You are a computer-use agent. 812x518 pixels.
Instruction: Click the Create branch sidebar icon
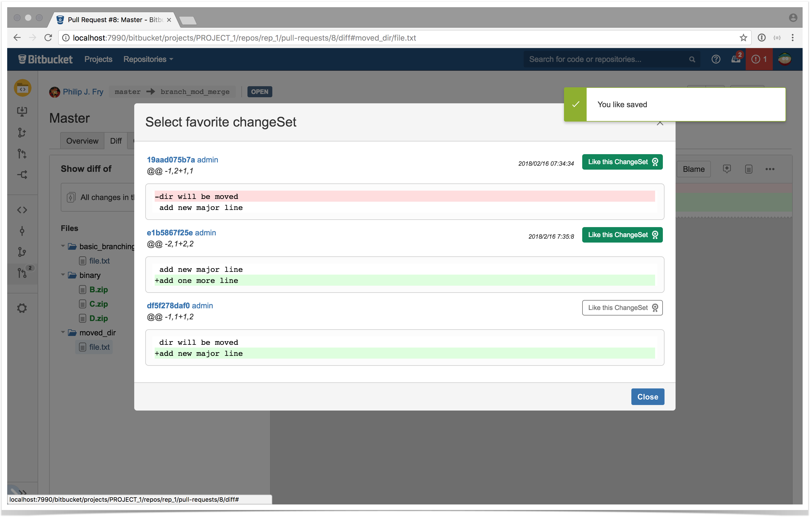pyautogui.click(x=22, y=133)
